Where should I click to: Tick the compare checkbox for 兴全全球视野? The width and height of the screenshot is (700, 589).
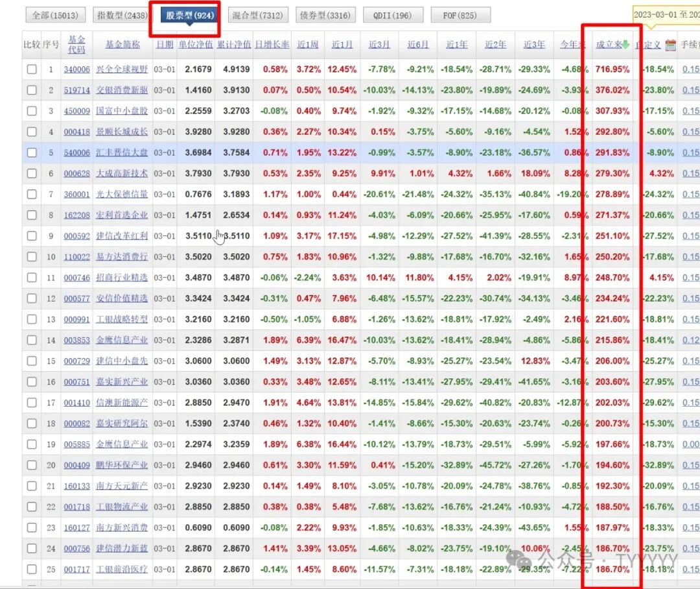(32, 69)
